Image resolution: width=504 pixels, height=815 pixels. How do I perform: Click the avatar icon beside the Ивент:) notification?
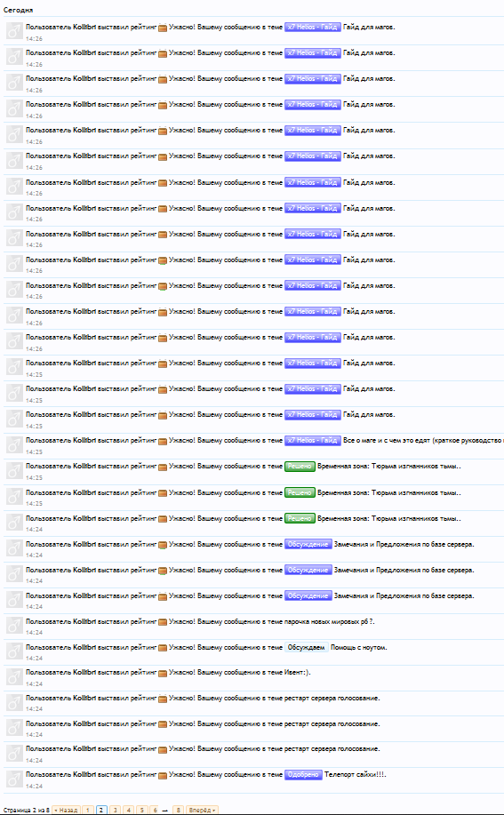pos(14,676)
